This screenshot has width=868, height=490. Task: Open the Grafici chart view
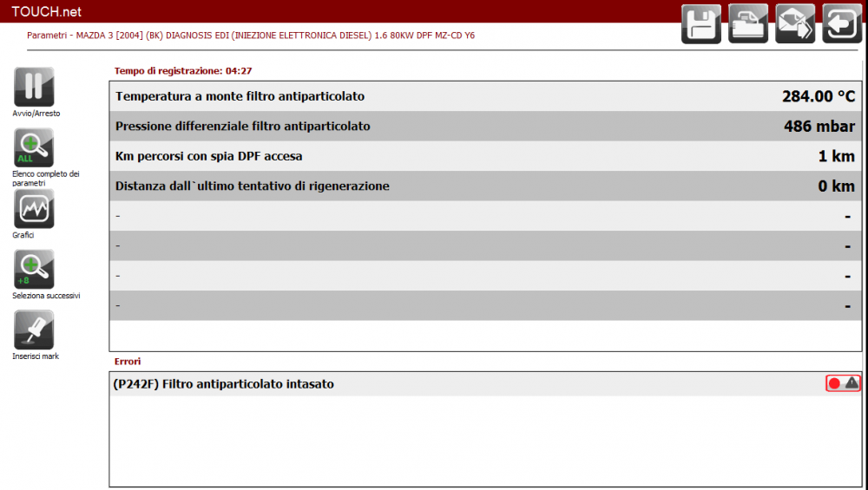pos(34,208)
